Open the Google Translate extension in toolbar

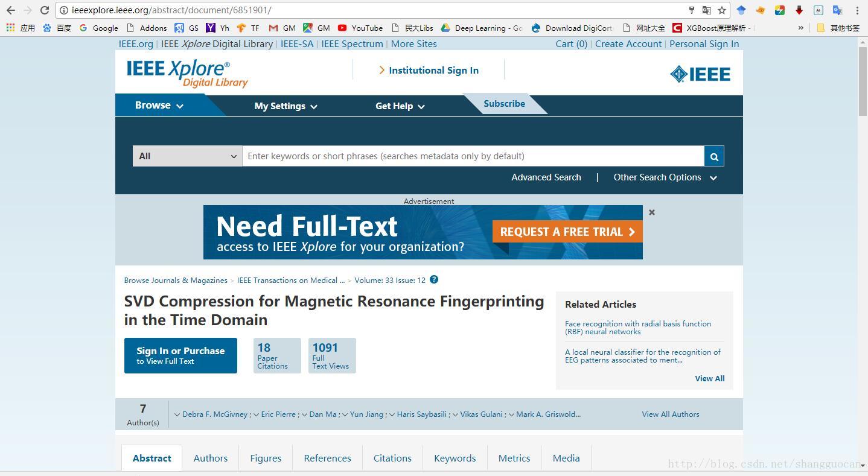[x=837, y=10]
